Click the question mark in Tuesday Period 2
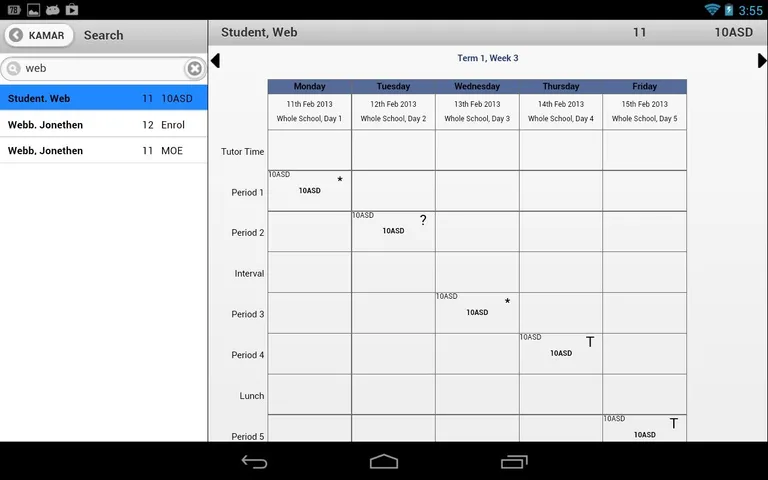Image resolution: width=768 pixels, height=480 pixels. [423, 220]
